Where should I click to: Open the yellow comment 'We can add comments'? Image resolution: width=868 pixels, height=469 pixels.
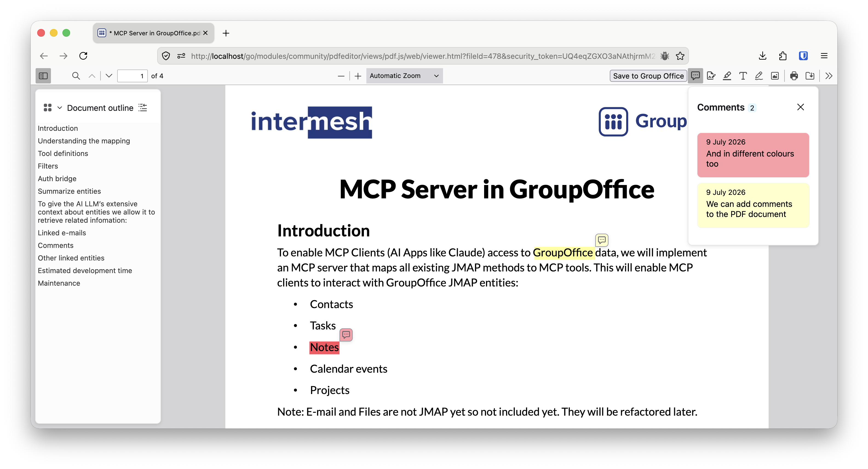753,205
